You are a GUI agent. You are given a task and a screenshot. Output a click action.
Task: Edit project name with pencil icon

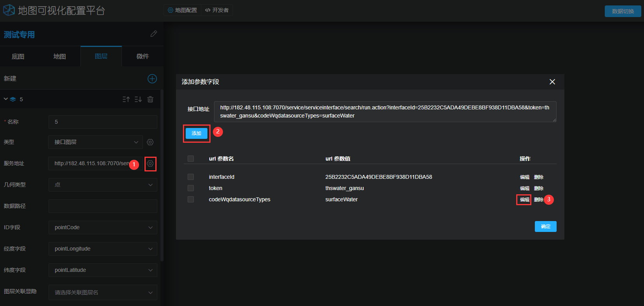tap(154, 34)
